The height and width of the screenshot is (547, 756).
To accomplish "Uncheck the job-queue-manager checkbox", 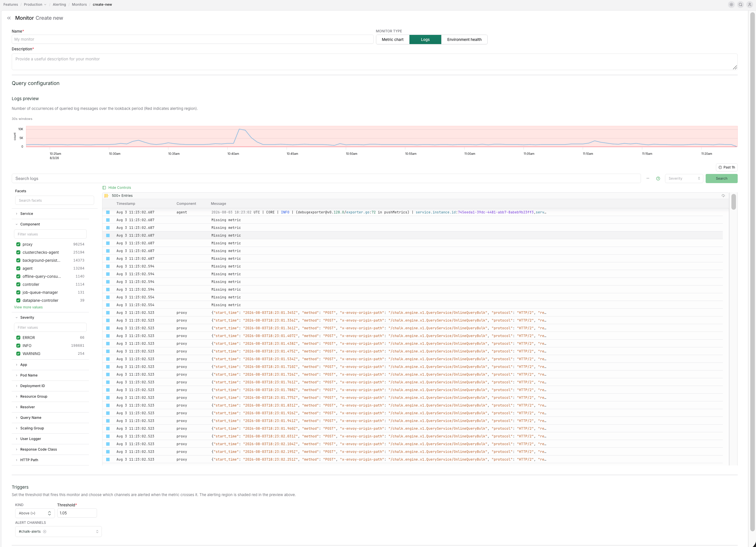I will pyautogui.click(x=18, y=292).
